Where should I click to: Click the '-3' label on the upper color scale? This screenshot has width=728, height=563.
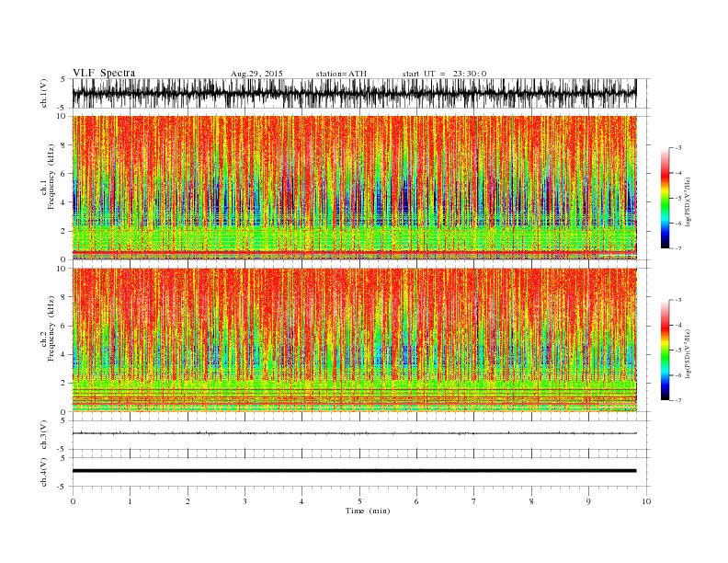[x=677, y=148]
